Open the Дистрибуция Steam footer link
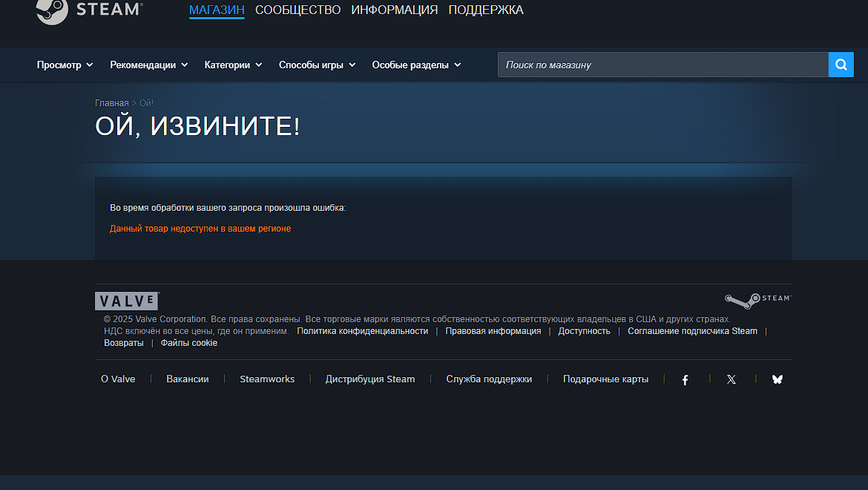 point(369,379)
